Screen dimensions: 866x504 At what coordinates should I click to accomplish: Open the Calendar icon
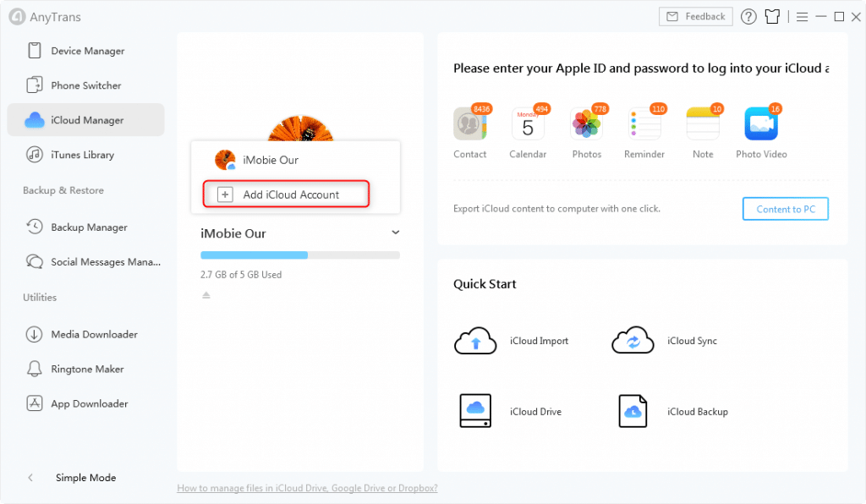coord(528,123)
